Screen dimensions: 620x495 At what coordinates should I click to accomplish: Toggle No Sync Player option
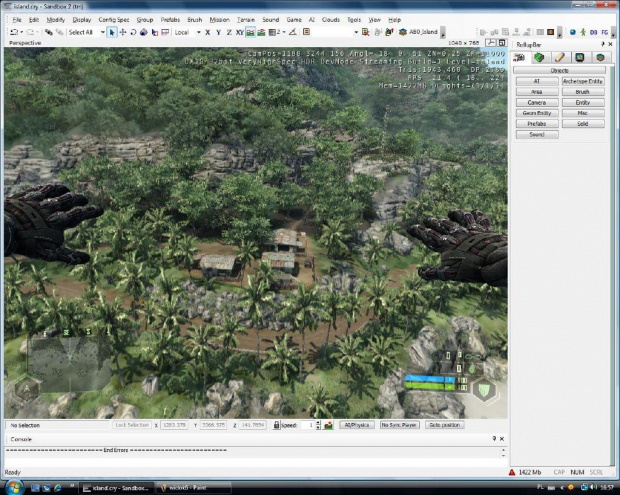click(x=399, y=425)
